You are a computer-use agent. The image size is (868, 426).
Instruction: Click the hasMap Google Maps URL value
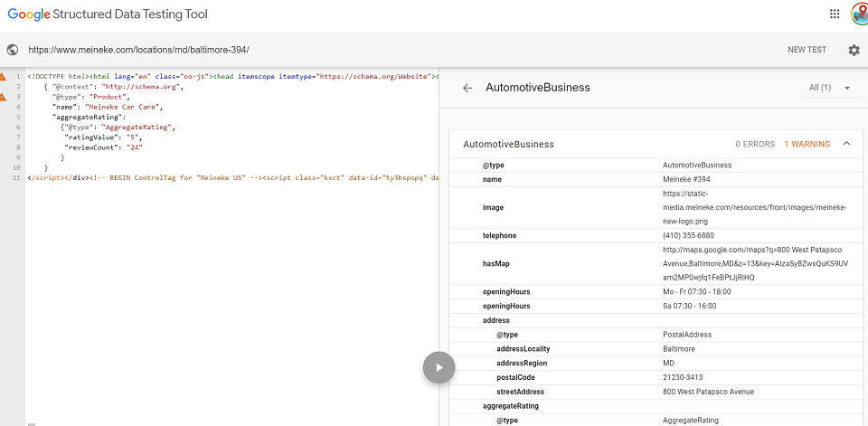pos(754,263)
